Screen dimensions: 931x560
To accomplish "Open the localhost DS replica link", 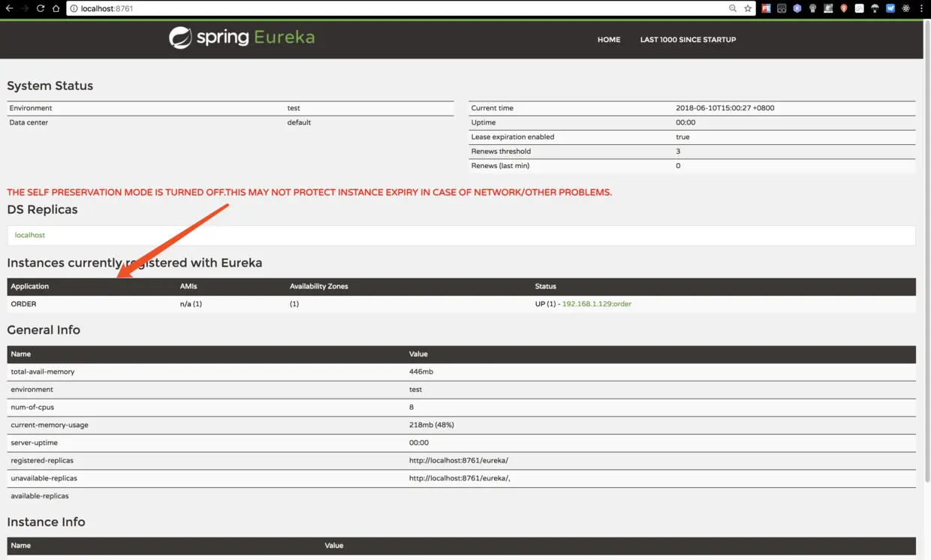I will [30, 235].
